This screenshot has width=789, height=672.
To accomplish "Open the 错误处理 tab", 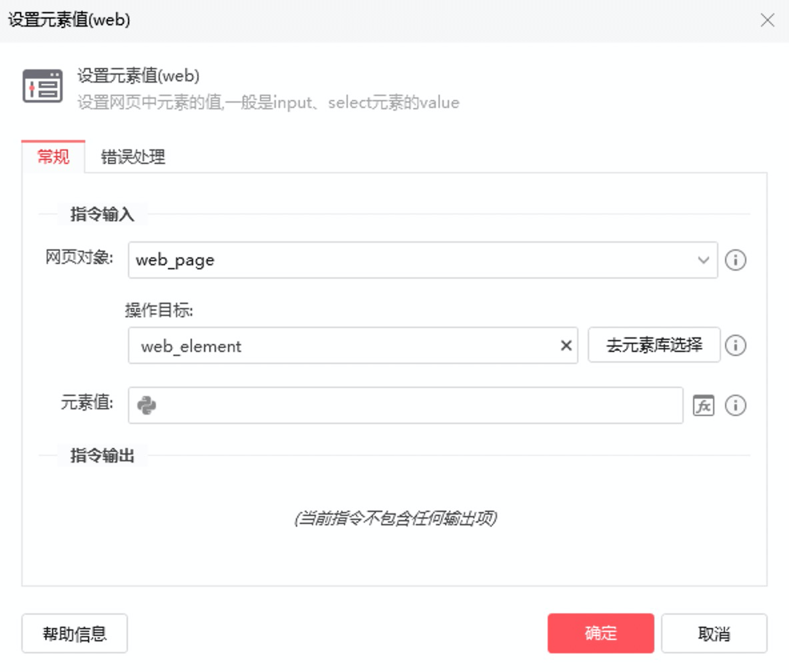I will (x=133, y=157).
